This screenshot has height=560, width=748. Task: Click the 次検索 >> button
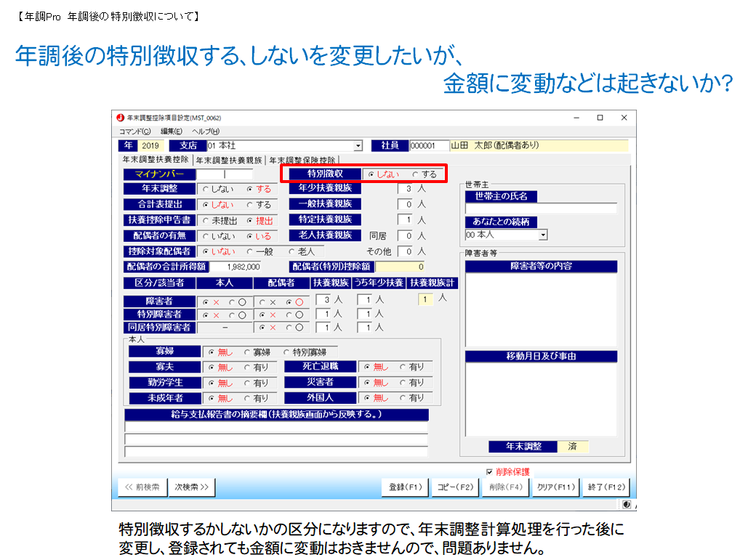point(191,487)
